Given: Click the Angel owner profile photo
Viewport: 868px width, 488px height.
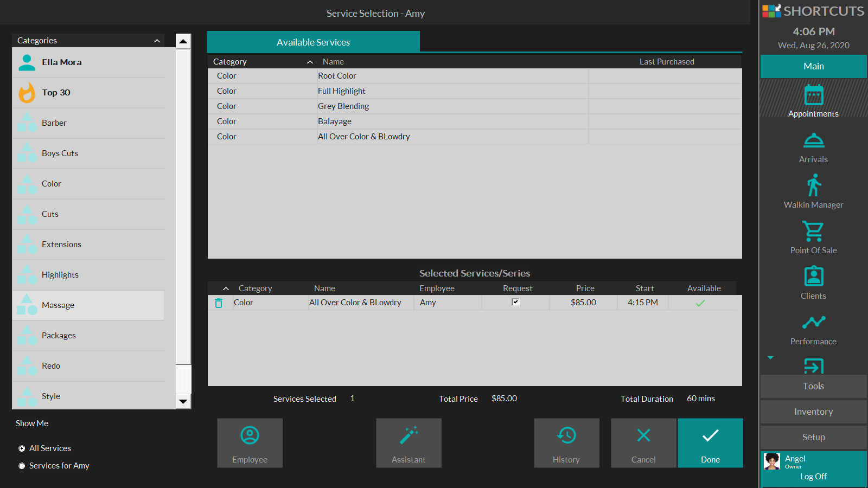Looking at the screenshot, I should (772, 461).
